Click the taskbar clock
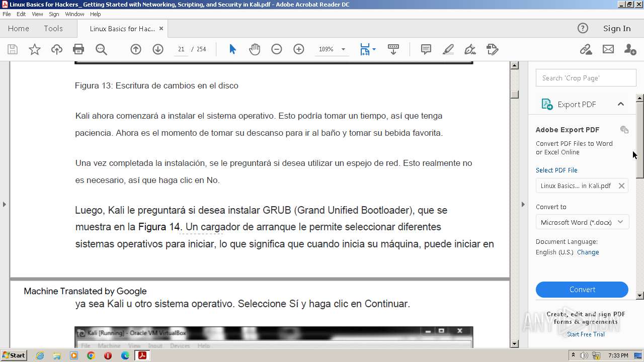This screenshot has width=644, height=362. 618,355
